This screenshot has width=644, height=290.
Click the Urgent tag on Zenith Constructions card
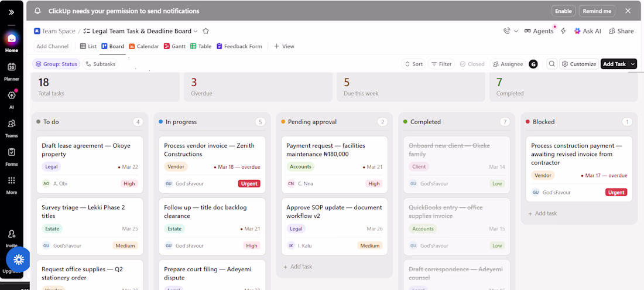249,183
